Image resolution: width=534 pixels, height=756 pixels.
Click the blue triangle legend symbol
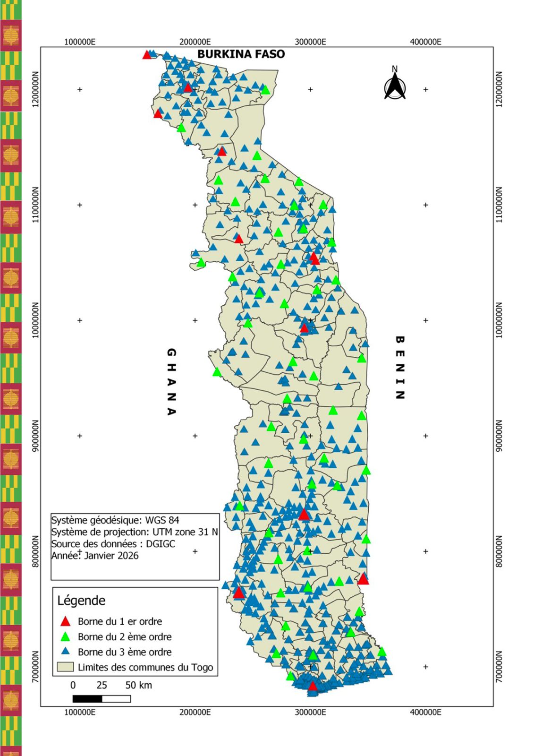coord(66,652)
